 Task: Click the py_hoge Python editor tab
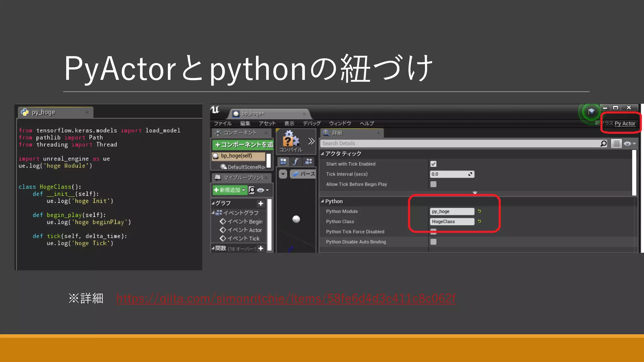(x=56, y=112)
